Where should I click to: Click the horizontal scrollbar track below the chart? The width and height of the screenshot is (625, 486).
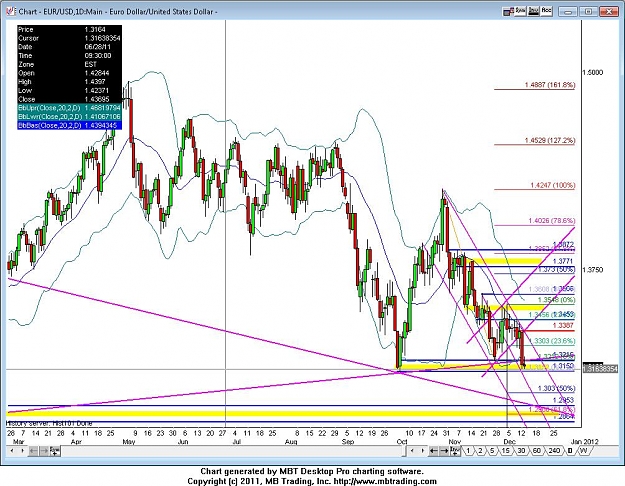tap(233, 451)
